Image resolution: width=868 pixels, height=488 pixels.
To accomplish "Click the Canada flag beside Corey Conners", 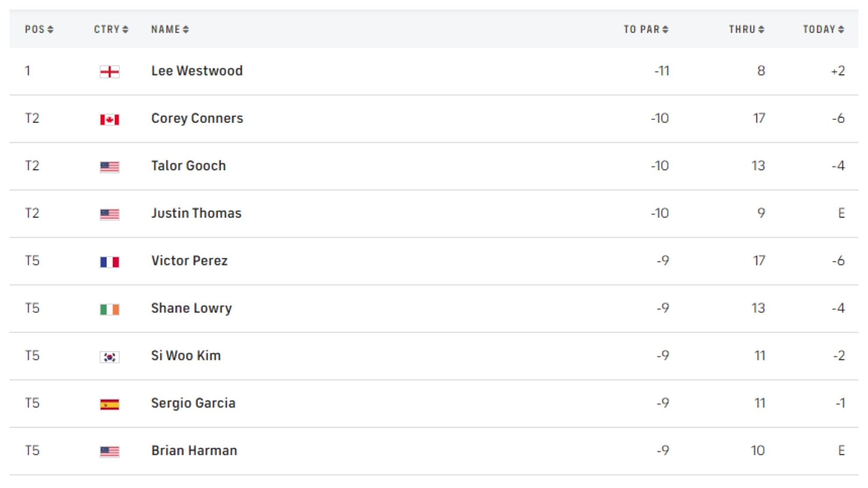I will 109,119.
